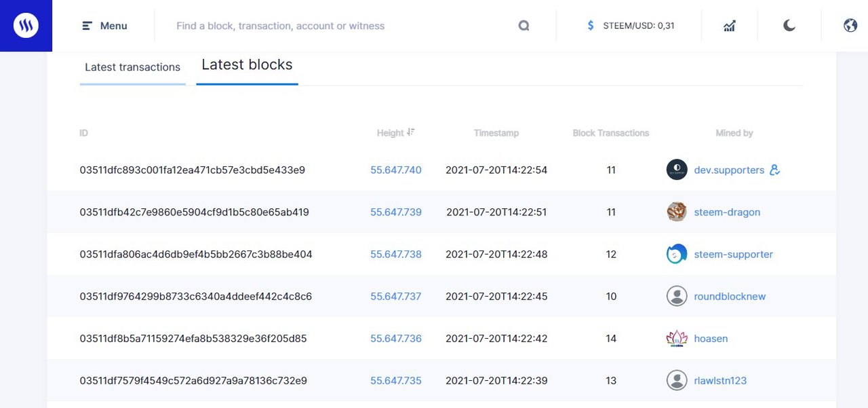Viewport: 868px width, 408px height.
Task: Open the charts statistics icon
Action: point(730,26)
